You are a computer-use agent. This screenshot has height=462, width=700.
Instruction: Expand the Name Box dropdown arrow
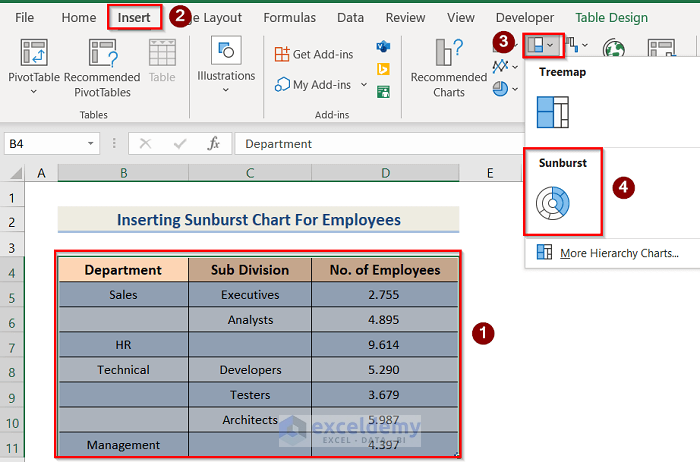point(91,144)
